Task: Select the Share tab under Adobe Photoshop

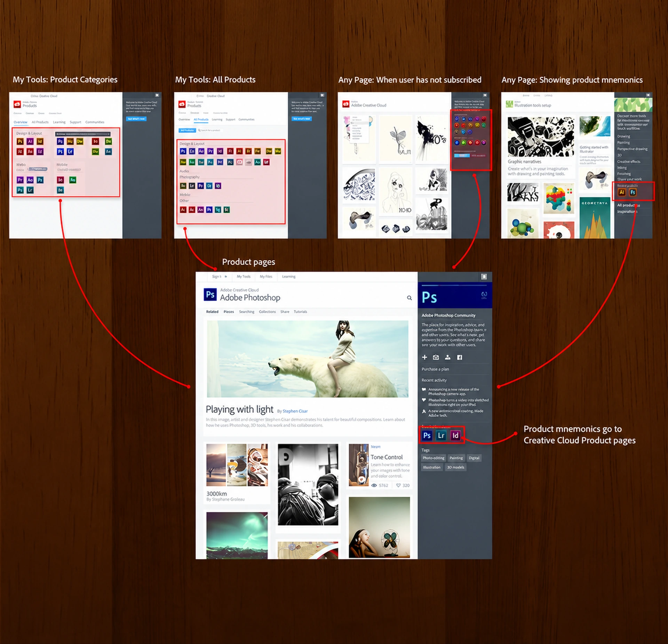Action: (285, 312)
